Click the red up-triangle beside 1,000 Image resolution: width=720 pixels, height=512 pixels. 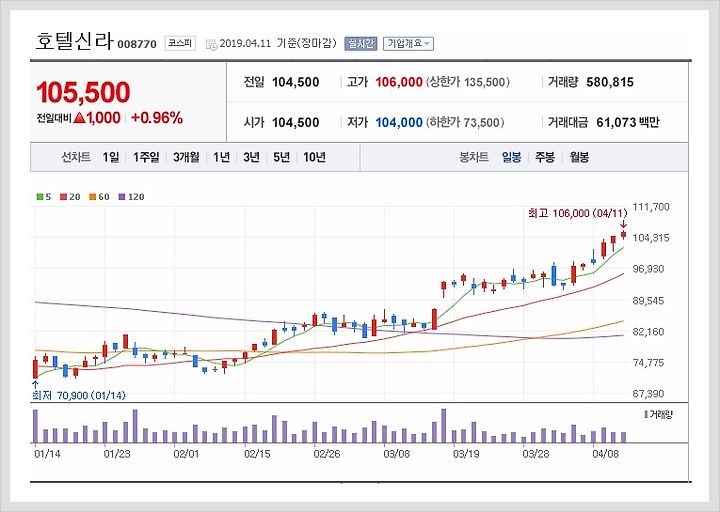(80, 118)
